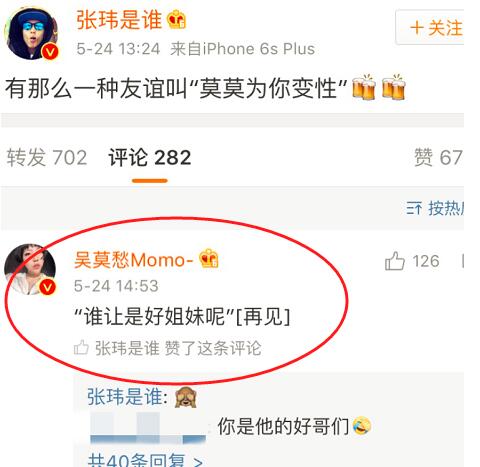
Task: Like 吴莫愁's comment with thumbs-up icon
Action: [395, 261]
